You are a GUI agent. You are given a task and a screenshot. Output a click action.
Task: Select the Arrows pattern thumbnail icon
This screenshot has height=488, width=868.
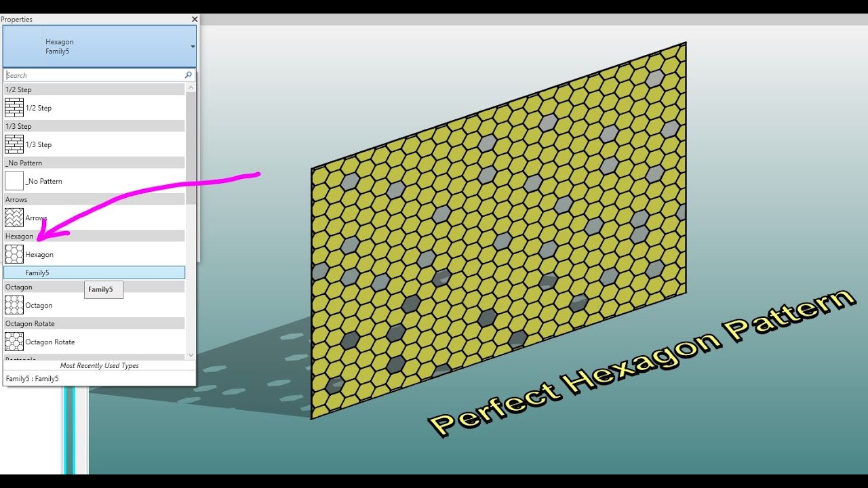tap(14, 218)
